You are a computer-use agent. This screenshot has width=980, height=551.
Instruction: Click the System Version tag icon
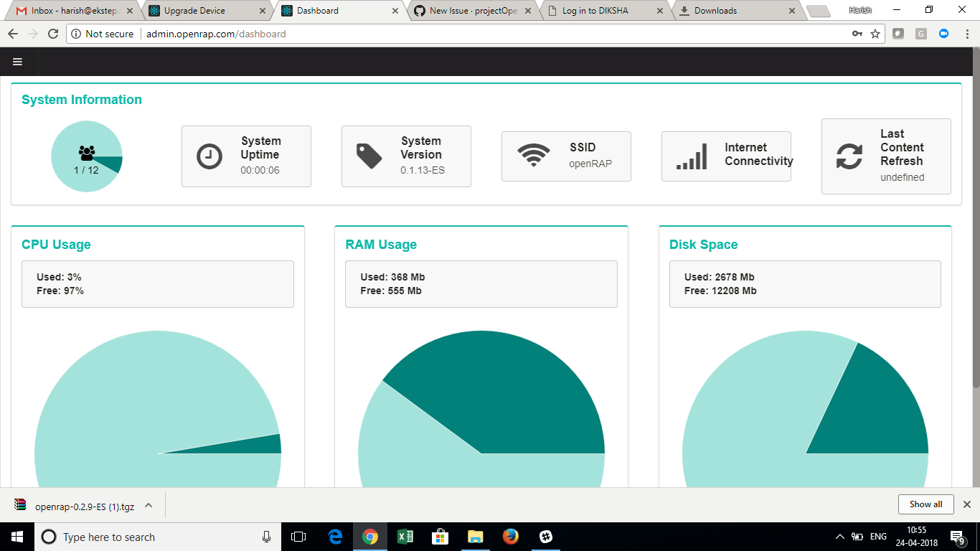coord(368,156)
